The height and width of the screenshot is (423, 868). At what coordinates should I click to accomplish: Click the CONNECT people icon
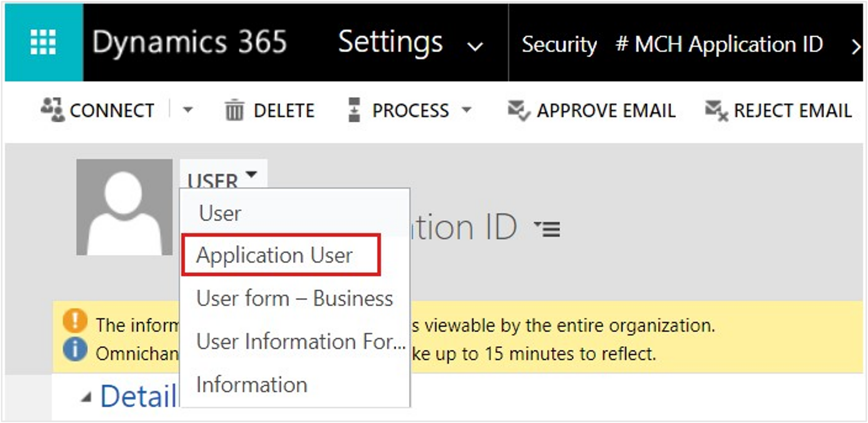[x=52, y=110]
